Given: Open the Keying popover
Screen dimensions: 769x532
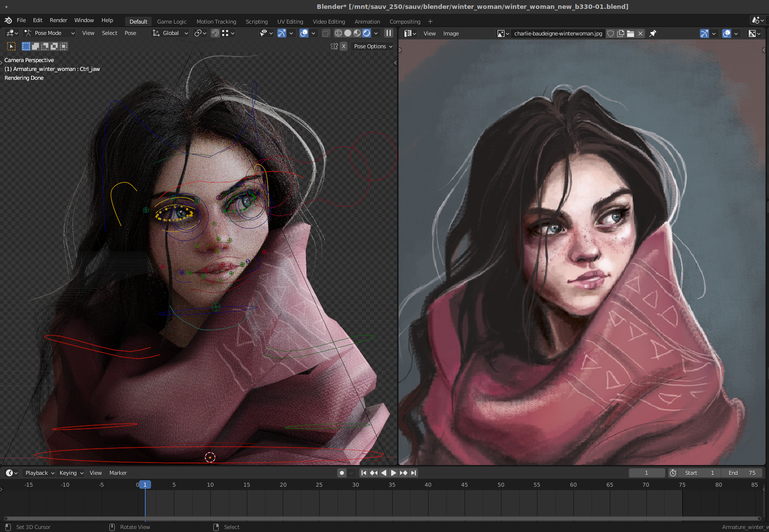Looking at the screenshot, I should pos(71,473).
